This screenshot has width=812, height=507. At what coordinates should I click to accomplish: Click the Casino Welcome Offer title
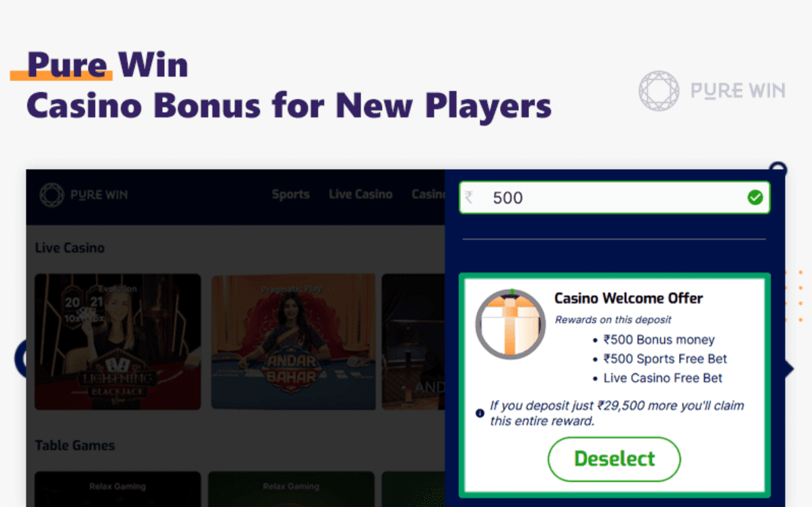pyautogui.click(x=628, y=299)
